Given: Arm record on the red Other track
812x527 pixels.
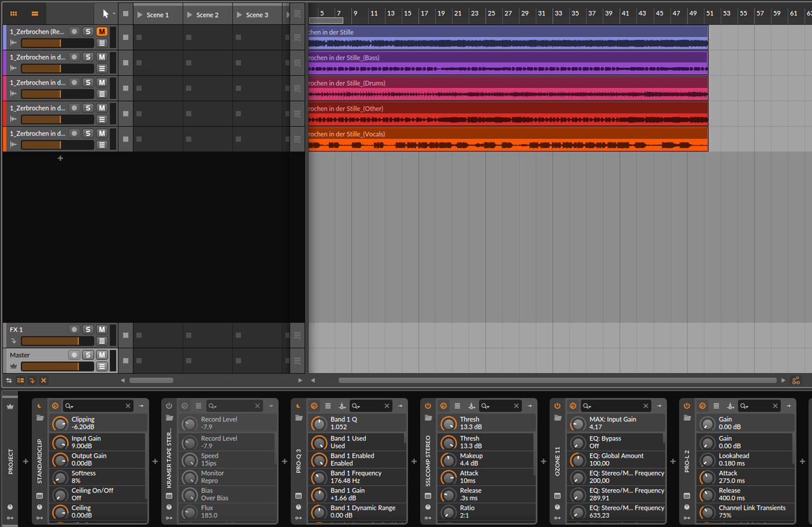Looking at the screenshot, I should 74,108.
